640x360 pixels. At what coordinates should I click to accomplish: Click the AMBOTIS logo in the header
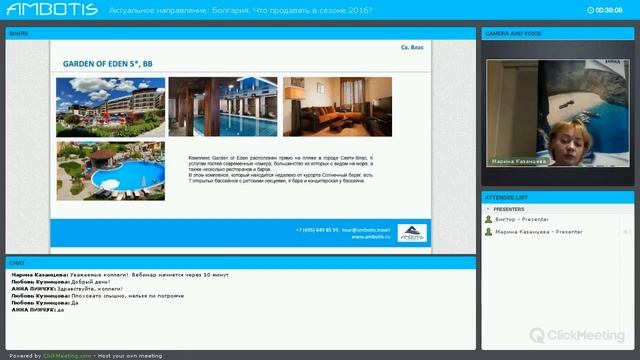pyautogui.click(x=52, y=9)
